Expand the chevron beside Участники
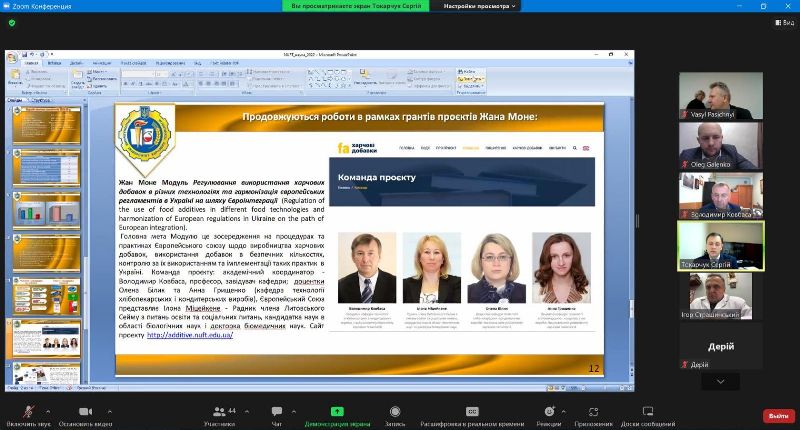 point(247,411)
